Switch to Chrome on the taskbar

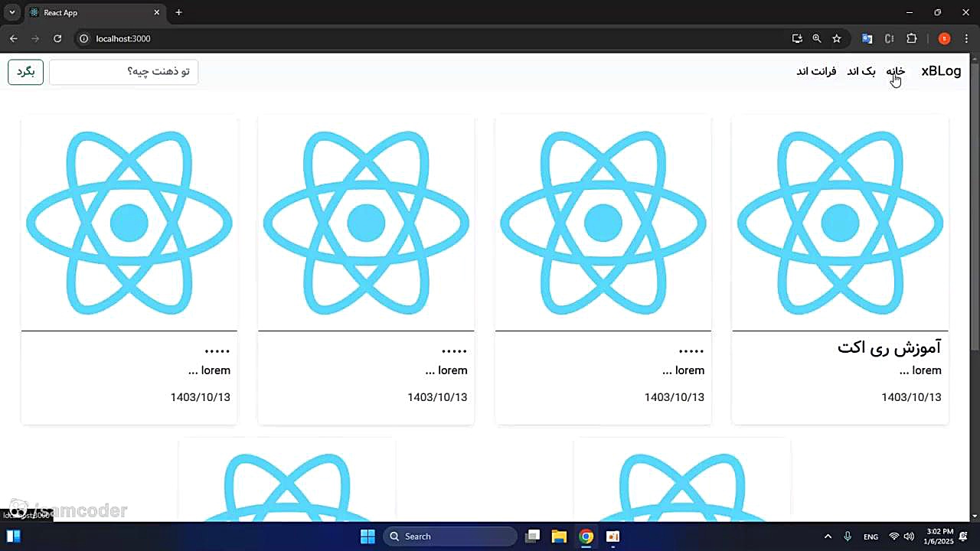click(586, 536)
